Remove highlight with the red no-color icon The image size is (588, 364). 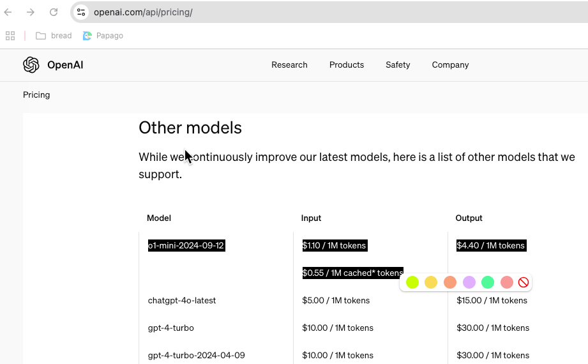523,282
